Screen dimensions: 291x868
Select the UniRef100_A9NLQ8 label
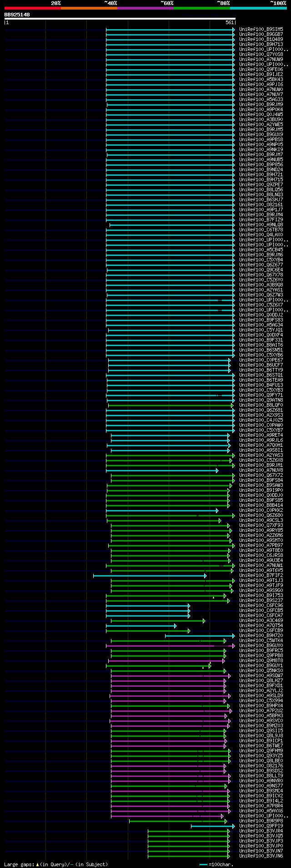261,225
